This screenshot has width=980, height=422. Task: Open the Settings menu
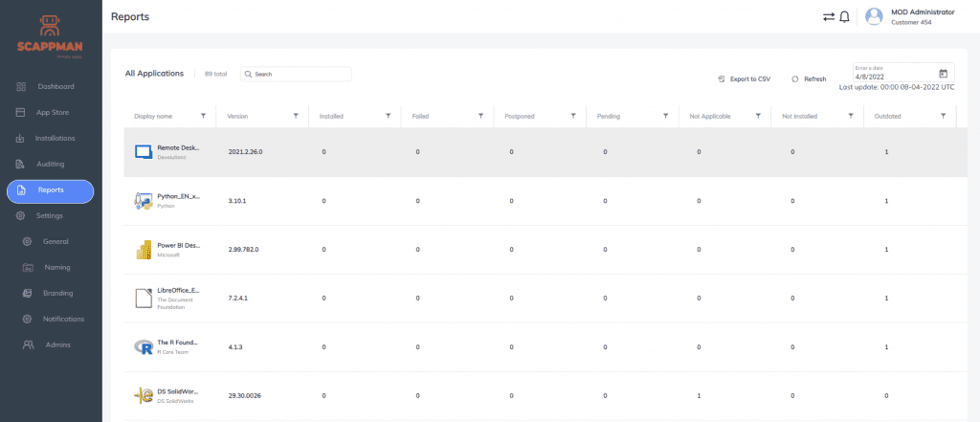pos(50,215)
